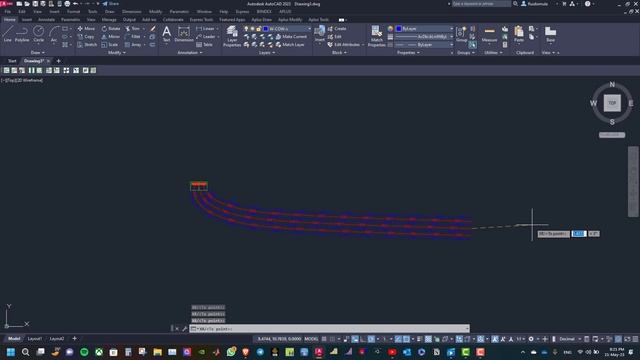This screenshot has height=360, width=640.
Task: Activate the Scale command
Action: pyautogui.click(x=109, y=44)
